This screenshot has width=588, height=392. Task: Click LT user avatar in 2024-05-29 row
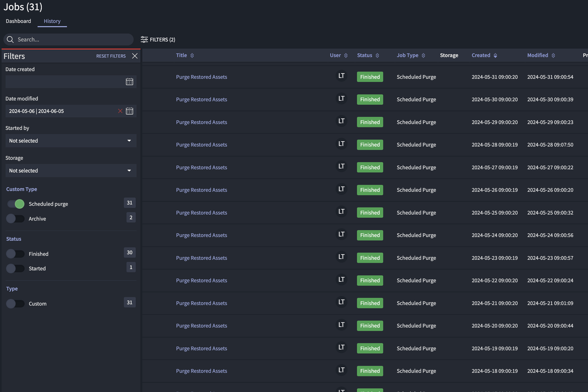pos(341,121)
